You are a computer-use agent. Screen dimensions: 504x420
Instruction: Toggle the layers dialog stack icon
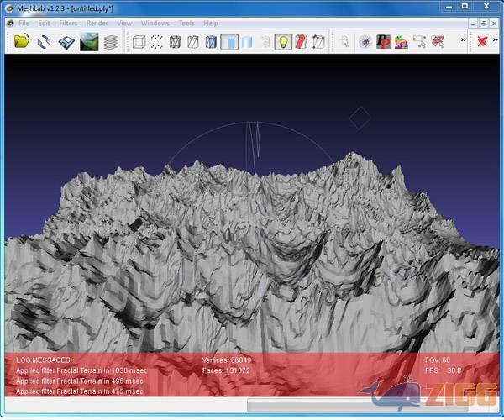110,40
